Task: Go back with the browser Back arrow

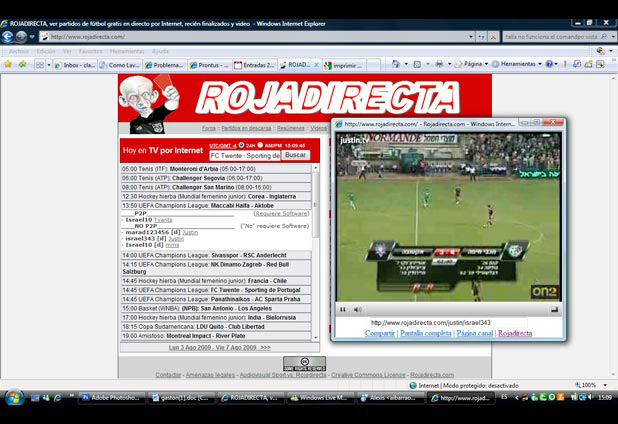Action: [x=7, y=37]
